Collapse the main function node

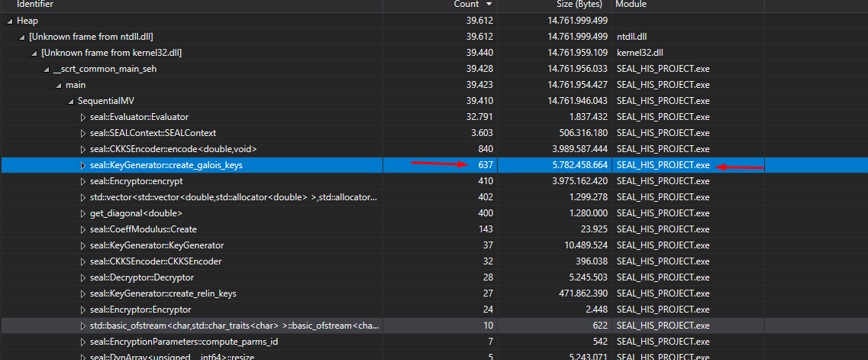tap(58, 86)
